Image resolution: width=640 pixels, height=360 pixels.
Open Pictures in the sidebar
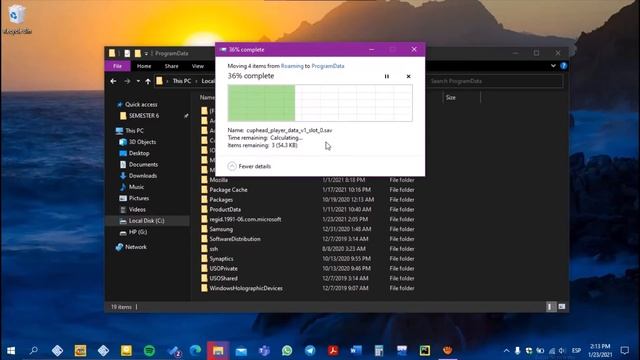click(x=139, y=198)
